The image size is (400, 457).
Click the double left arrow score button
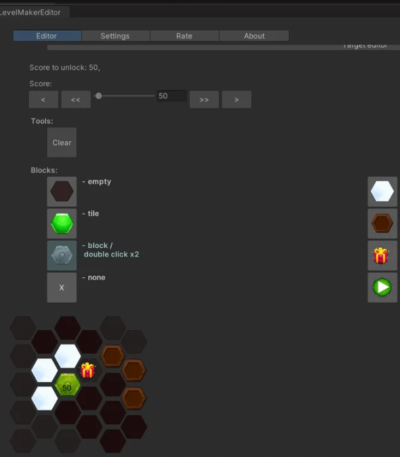pyautogui.click(x=76, y=100)
